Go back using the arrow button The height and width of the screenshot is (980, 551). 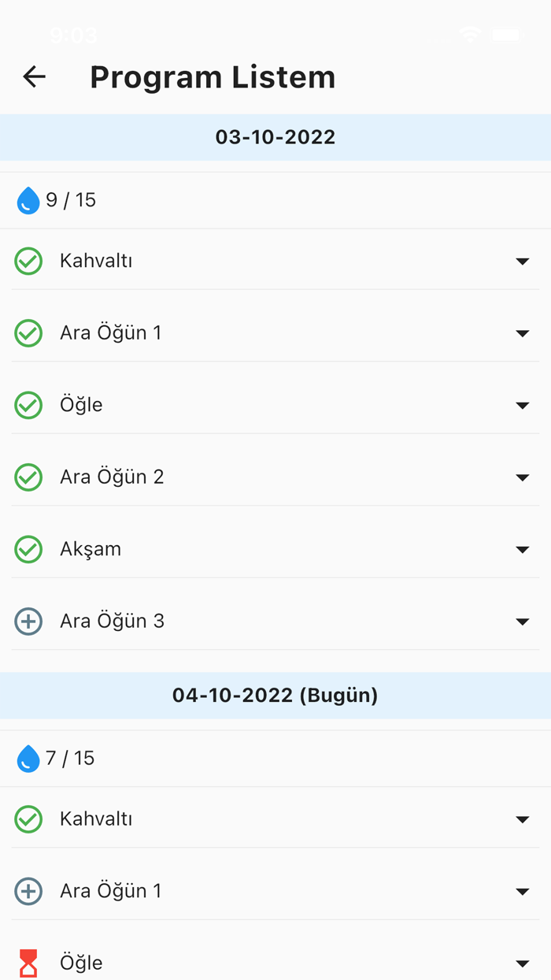33,76
